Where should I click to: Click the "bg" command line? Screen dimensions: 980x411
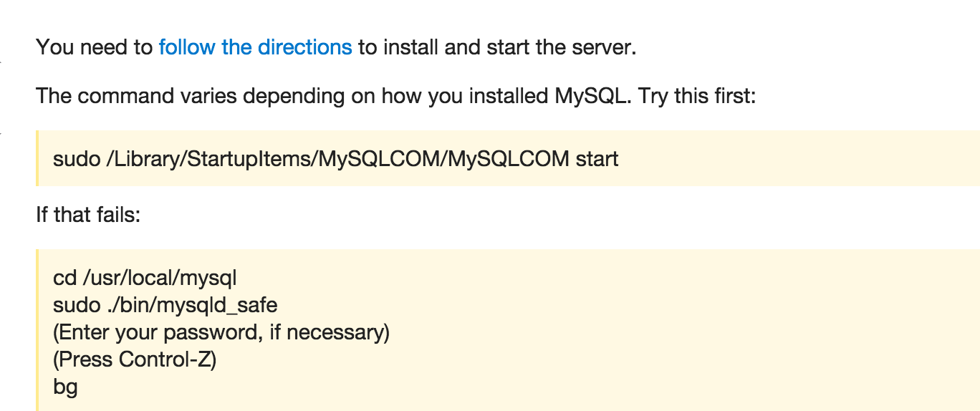coord(65,387)
